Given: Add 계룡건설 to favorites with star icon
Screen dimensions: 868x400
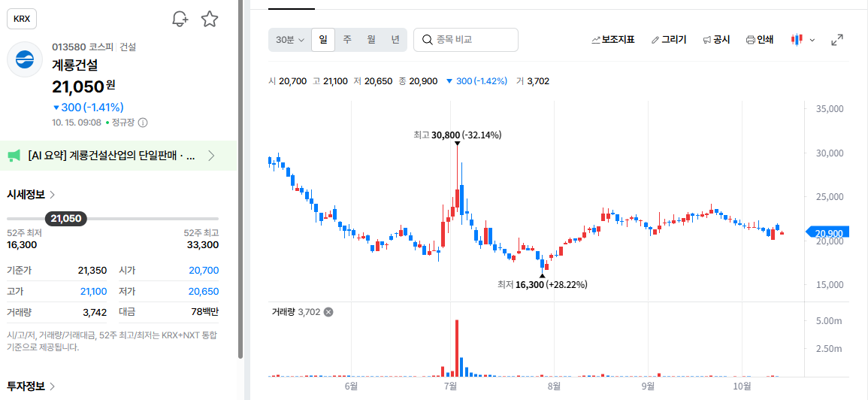Looking at the screenshot, I should [209, 20].
